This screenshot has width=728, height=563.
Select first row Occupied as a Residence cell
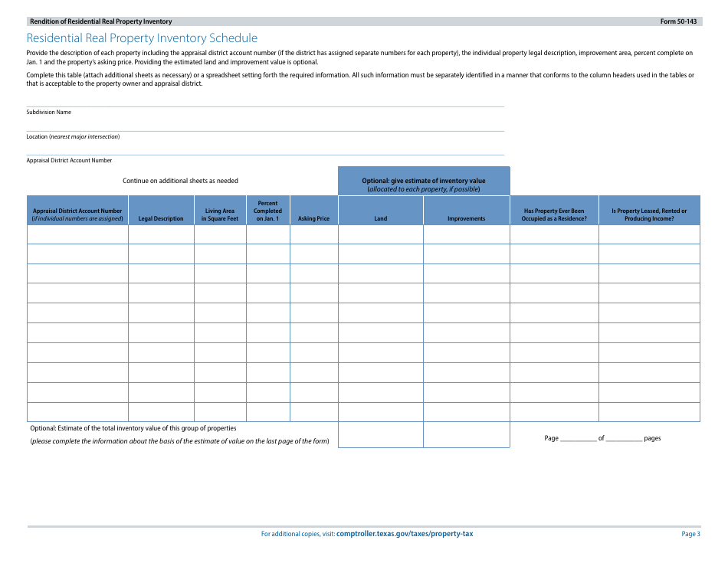[x=554, y=234]
